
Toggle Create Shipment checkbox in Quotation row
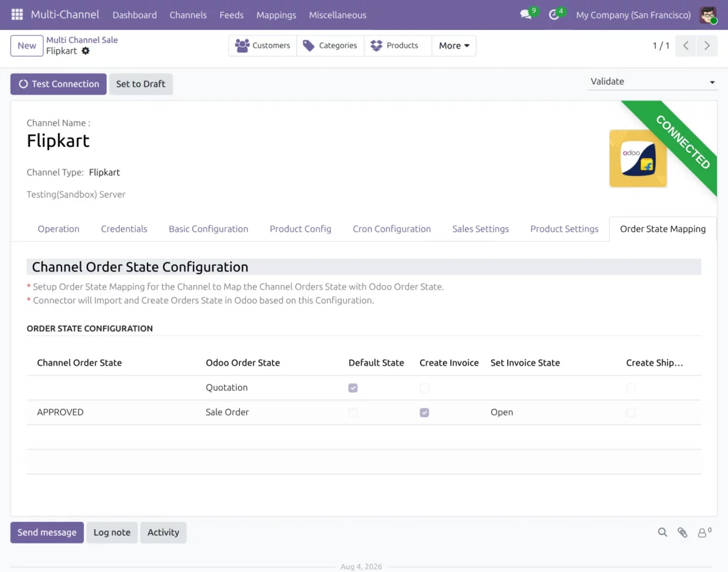(630, 388)
